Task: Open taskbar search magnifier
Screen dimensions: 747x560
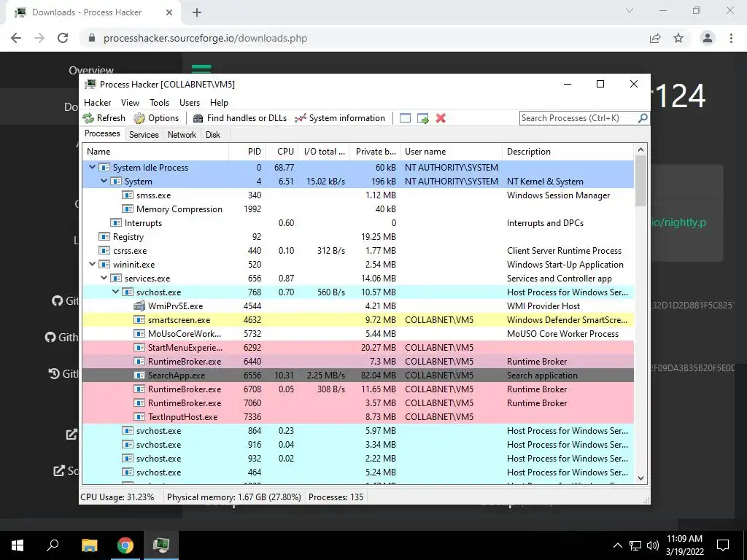Action: point(53,545)
